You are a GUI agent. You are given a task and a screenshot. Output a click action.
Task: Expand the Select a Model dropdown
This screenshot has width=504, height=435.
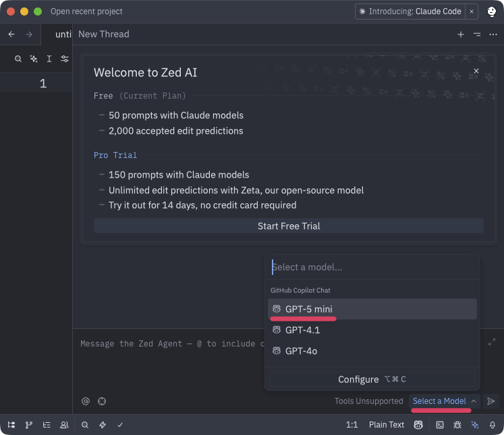tap(444, 401)
